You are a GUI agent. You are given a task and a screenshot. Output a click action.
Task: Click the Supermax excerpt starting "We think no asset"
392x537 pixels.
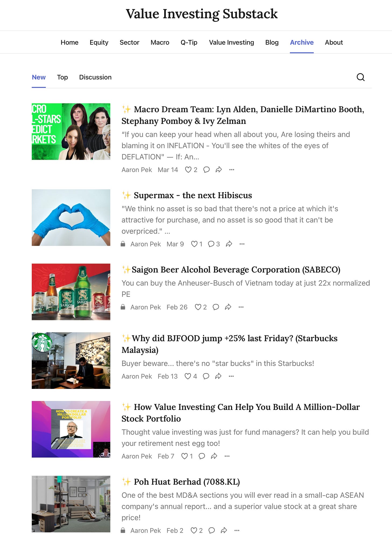pos(230,220)
